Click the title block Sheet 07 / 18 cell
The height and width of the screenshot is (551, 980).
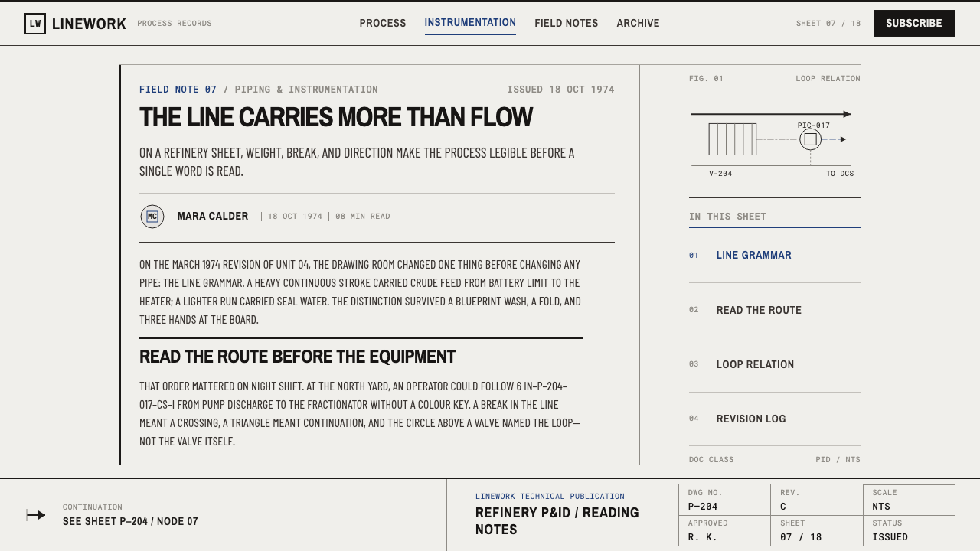click(817, 530)
